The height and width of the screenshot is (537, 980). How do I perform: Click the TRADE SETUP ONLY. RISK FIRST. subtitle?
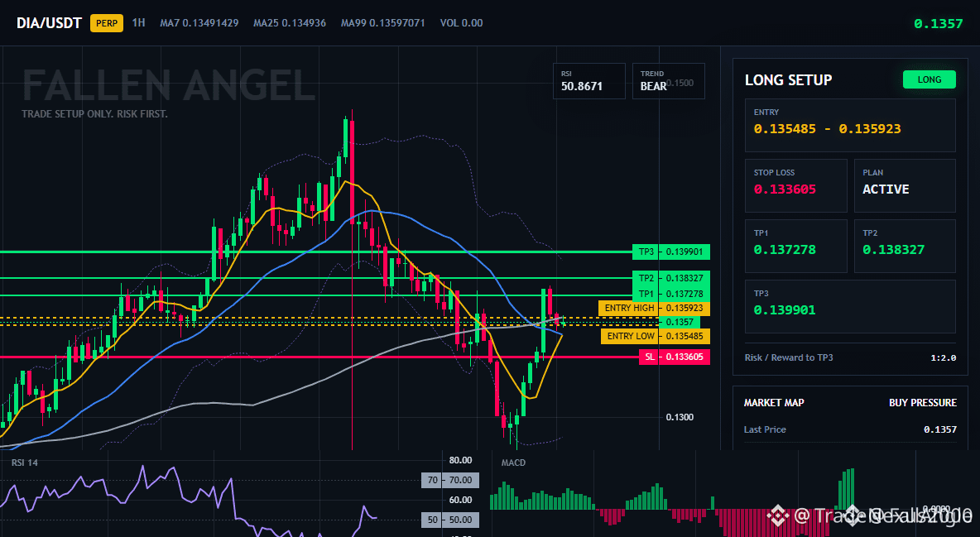pyautogui.click(x=94, y=114)
